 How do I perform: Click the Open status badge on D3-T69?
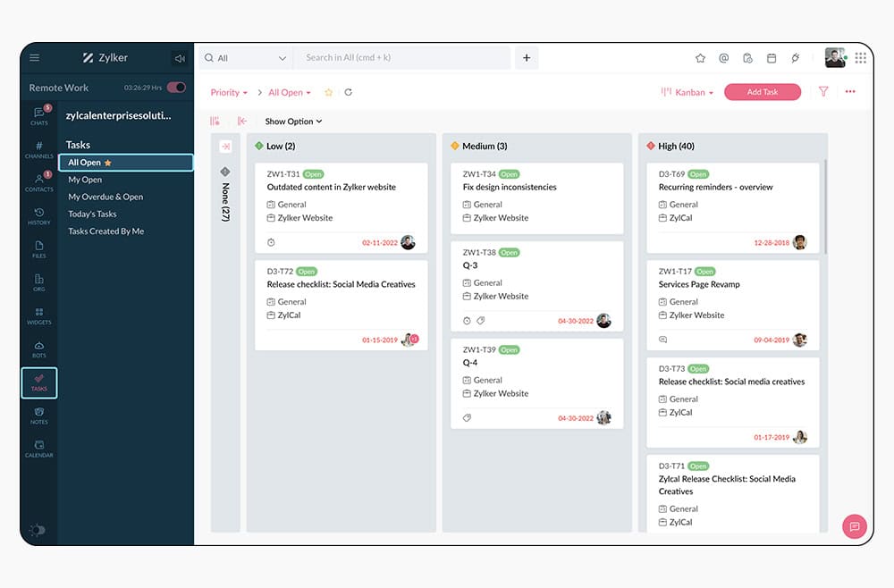[x=698, y=174]
